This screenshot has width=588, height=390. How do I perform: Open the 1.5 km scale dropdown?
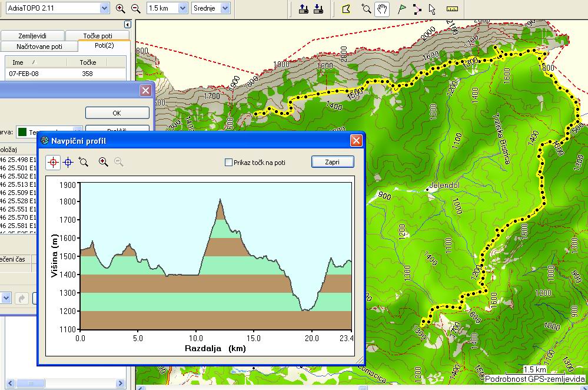(x=182, y=8)
